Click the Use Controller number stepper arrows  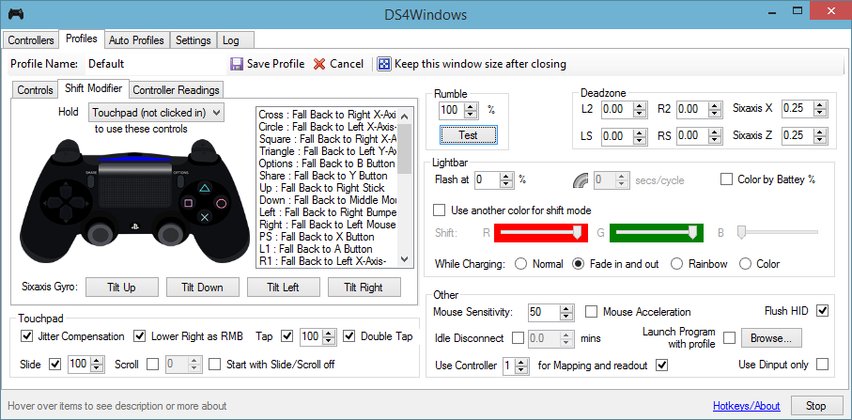tap(522, 366)
